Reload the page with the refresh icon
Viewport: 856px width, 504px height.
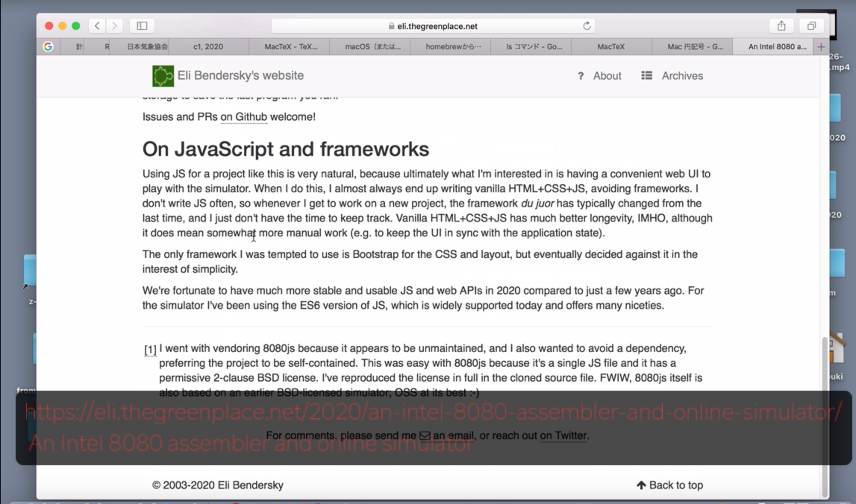tap(587, 26)
